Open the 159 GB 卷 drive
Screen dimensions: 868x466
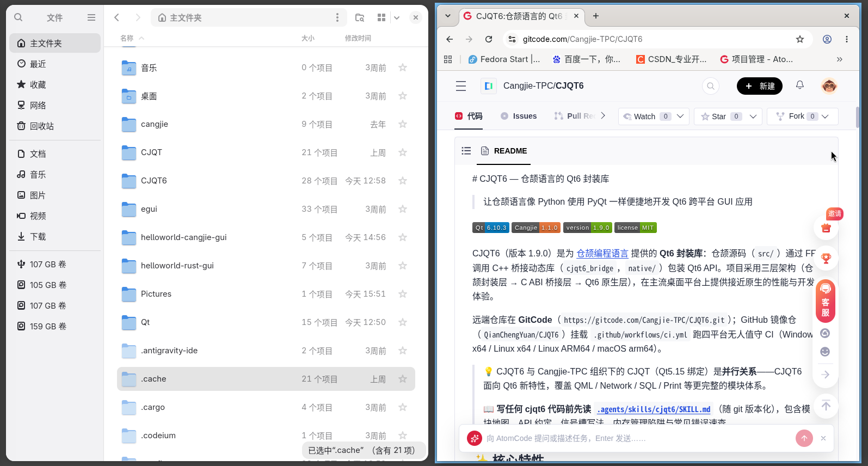55,326
